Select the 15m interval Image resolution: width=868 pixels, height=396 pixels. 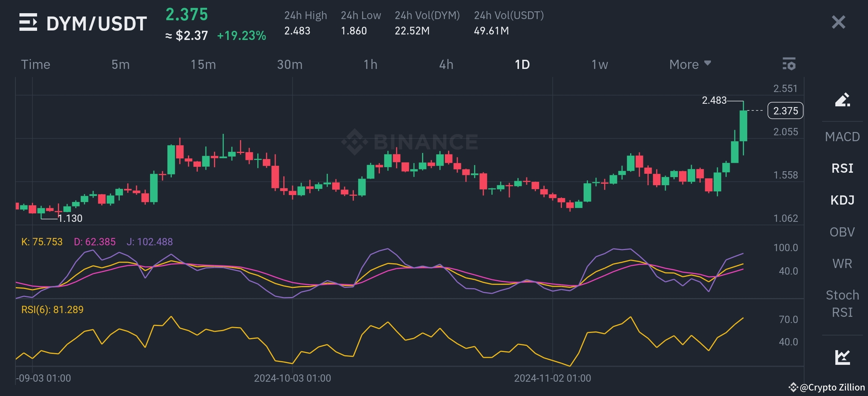204,64
